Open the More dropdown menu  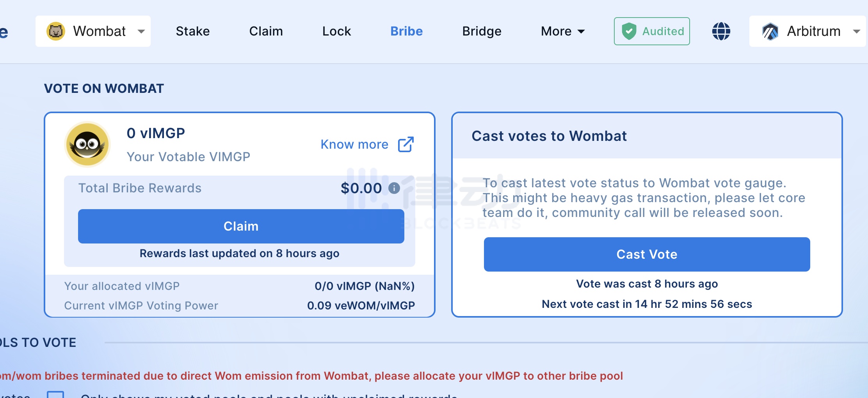click(562, 31)
